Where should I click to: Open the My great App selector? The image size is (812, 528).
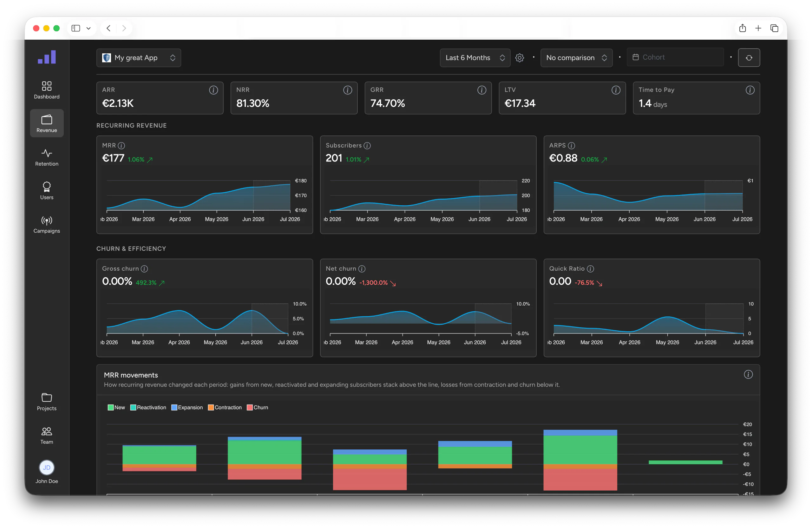(139, 58)
